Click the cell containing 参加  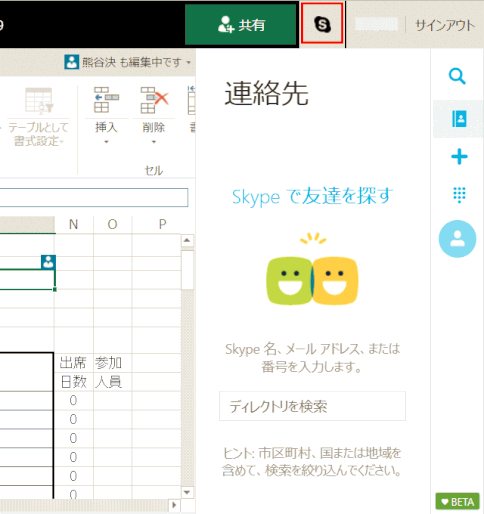(x=112, y=363)
